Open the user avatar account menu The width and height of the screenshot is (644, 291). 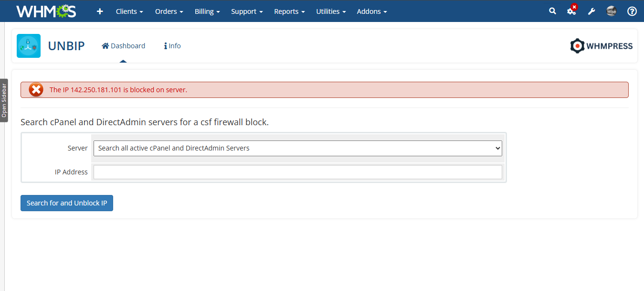612,11
